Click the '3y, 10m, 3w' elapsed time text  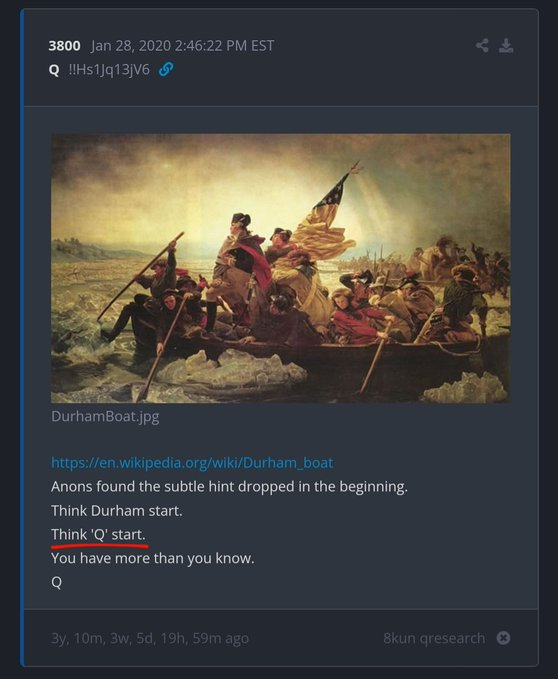pos(150,638)
